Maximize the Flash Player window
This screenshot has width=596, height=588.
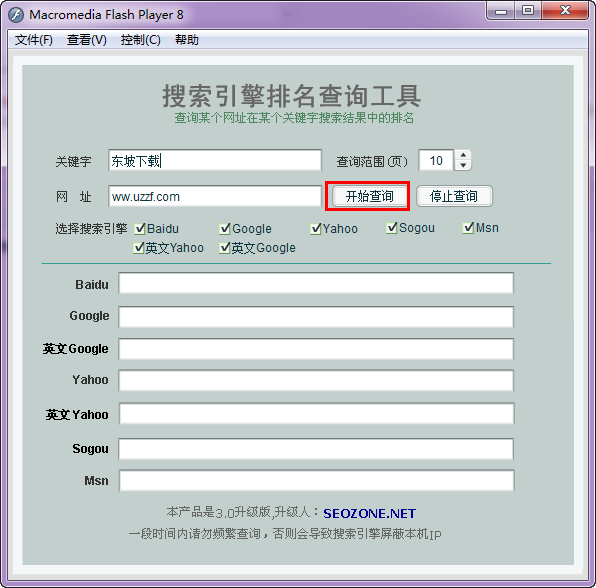pos(528,11)
